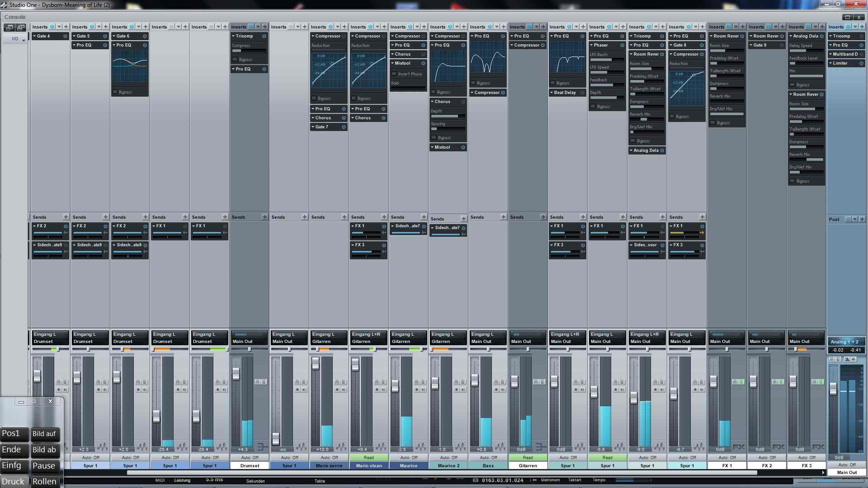Click the FX icon on FX 2 channel
This screenshot has height=488, width=868.
(x=778, y=447)
